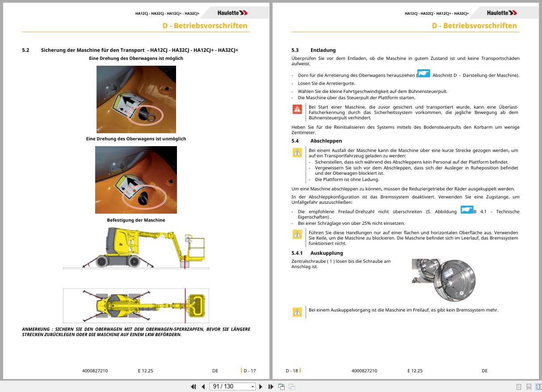Click the 'D - 18' page label

coord(292,371)
